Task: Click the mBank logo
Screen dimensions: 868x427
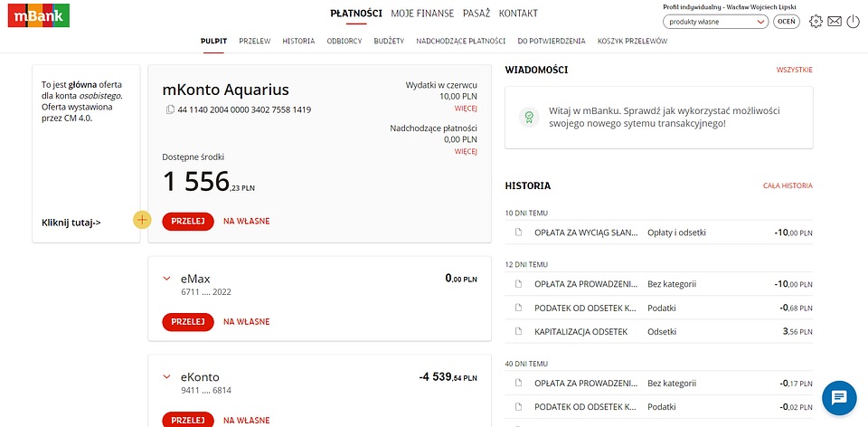Action: (x=39, y=15)
